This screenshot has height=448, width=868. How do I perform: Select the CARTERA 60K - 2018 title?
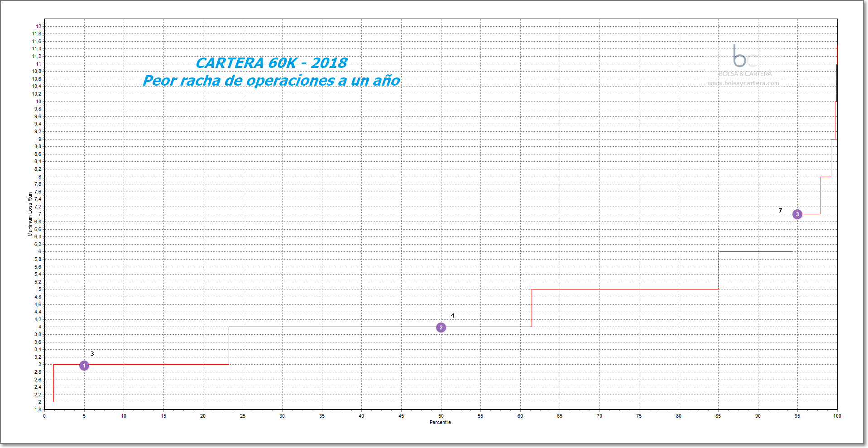272,63
